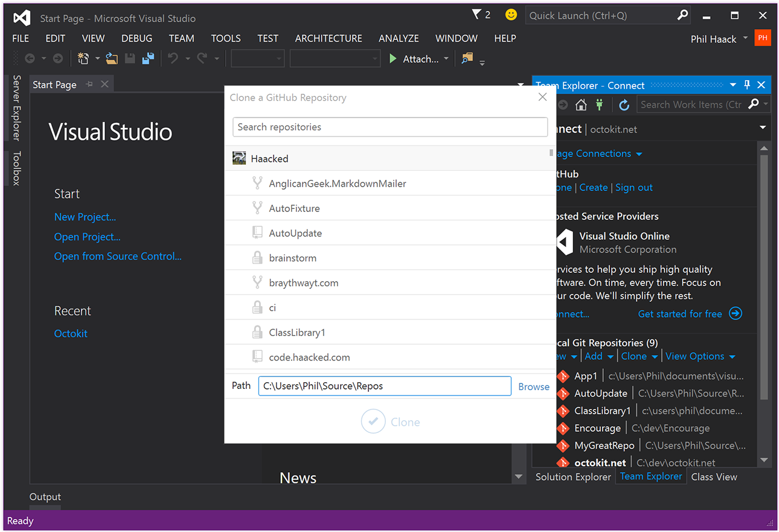Screen dimensions: 779x532
Task: Click the New Project toolbar icon
Action: click(83, 59)
